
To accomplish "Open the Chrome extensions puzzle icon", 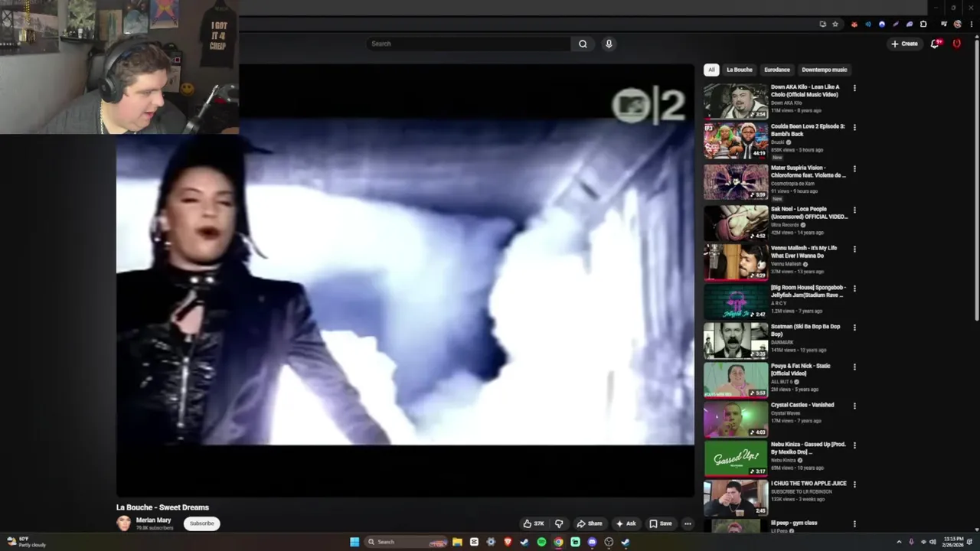I will pyautogui.click(x=923, y=24).
